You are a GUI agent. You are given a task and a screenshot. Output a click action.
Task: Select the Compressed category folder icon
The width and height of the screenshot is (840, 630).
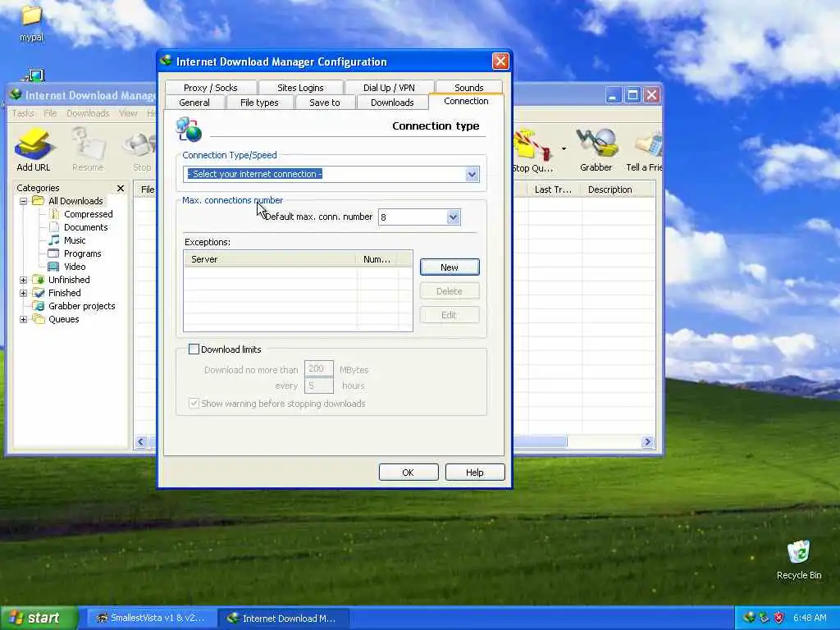click(x=54, y=214)
